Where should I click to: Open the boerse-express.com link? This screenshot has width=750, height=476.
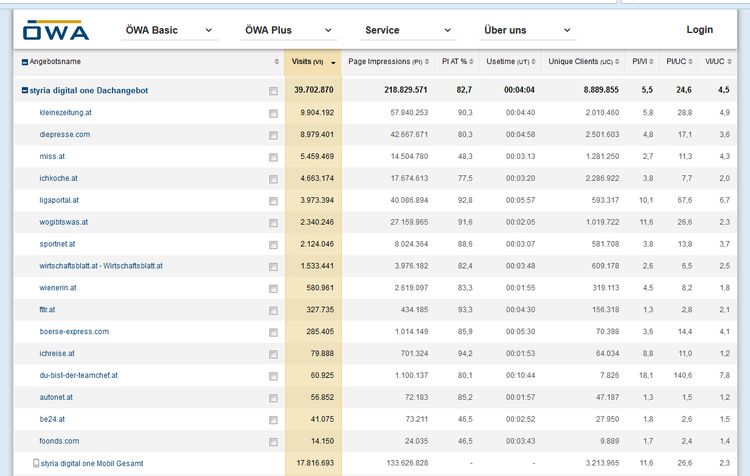[74, 331]
